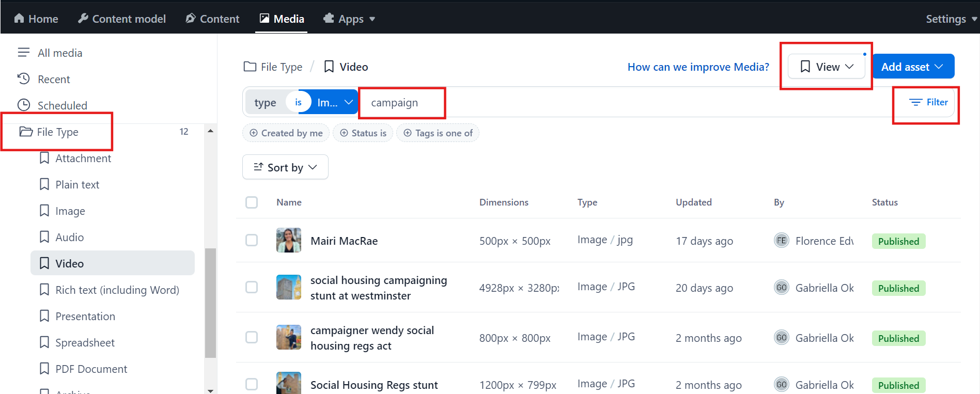Tick checkbox for social housing campaigning stunt
Viewport: 980px width, 394px height.
pos(252,287)
